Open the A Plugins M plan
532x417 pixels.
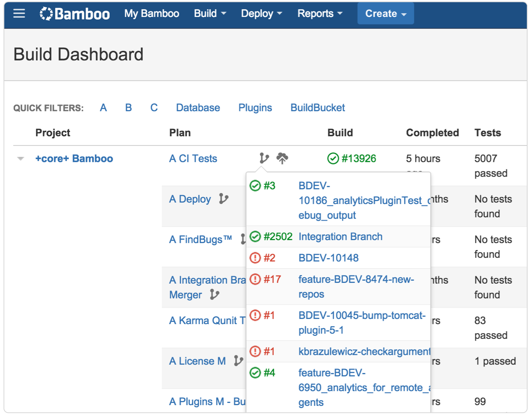click(208, 401)
